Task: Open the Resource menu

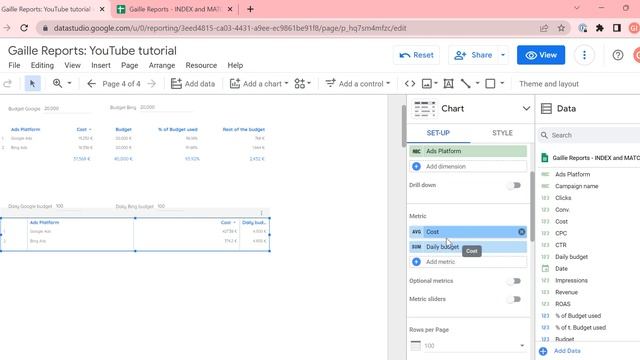Action: (x=201, y=65)
